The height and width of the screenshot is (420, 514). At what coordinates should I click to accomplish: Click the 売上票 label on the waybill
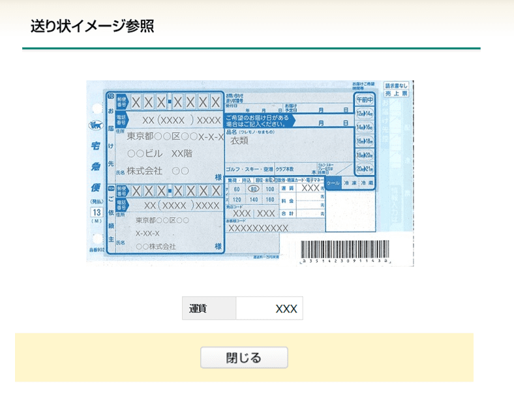[x=396, y=94]
